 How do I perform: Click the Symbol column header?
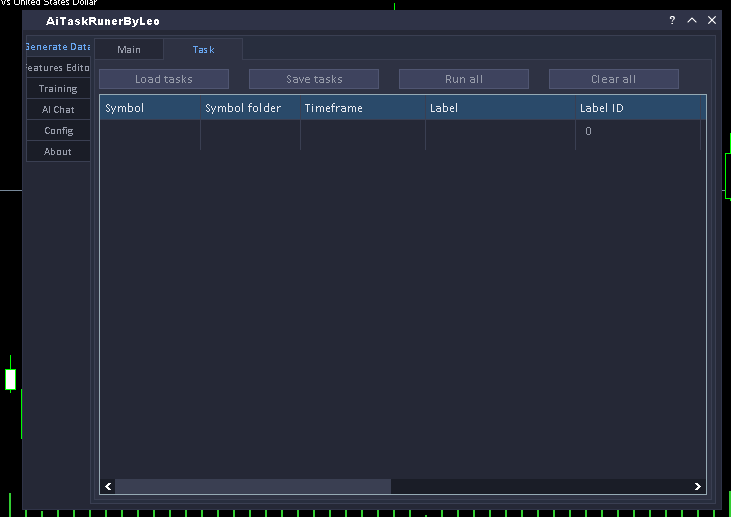125,108
